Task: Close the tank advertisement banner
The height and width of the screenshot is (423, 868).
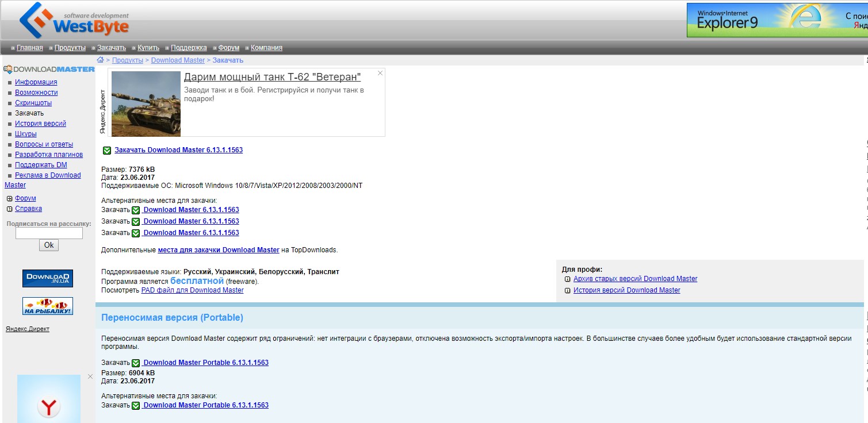Action: coord(380,73)
